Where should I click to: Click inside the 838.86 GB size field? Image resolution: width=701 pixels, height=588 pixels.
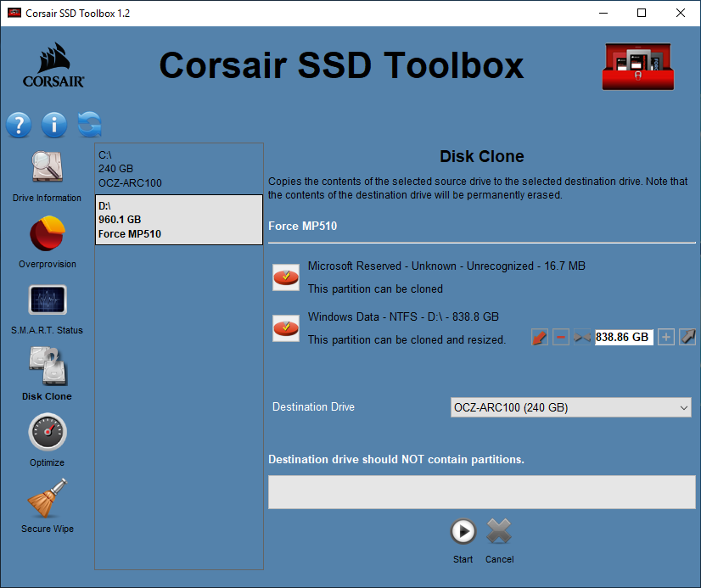(624, 337)
